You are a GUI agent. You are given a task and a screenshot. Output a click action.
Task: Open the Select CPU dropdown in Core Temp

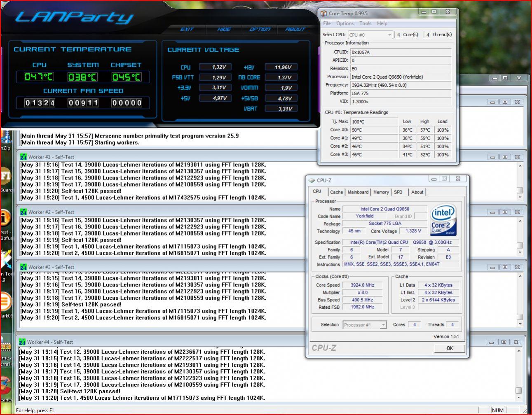tap(370, 35)
